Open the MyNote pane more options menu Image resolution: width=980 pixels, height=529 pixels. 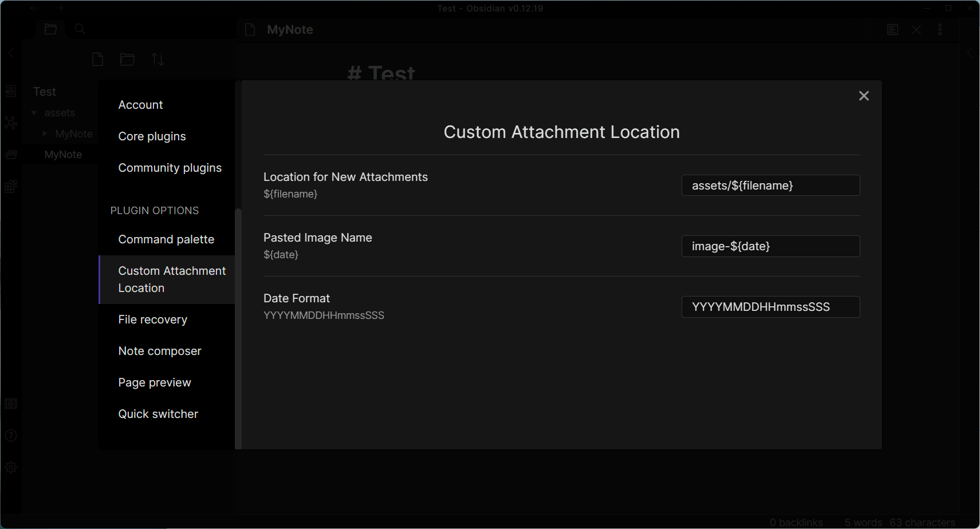point(940,30)
